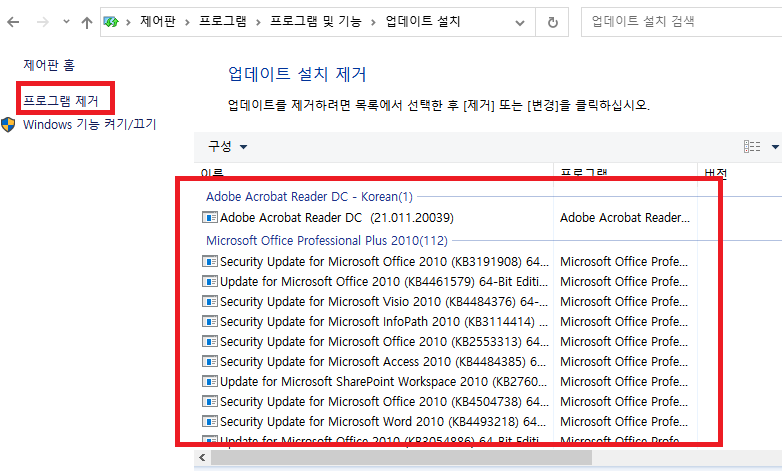The width and height of the screenshot is (782, 471).
Task: Click the horizontal scrollbar thumb
Action: coord(401,457)
